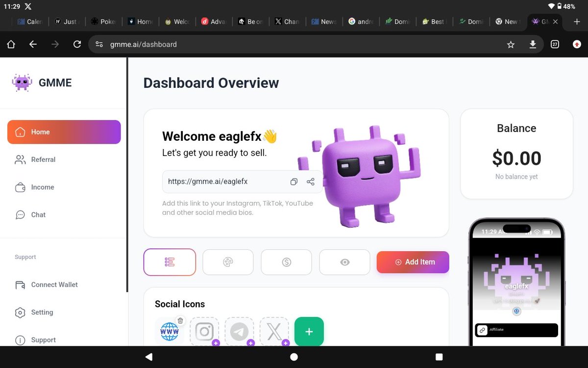Add the Telegram social icon
Viewport: 588px width, 368px height.
[x=239, y=332]
